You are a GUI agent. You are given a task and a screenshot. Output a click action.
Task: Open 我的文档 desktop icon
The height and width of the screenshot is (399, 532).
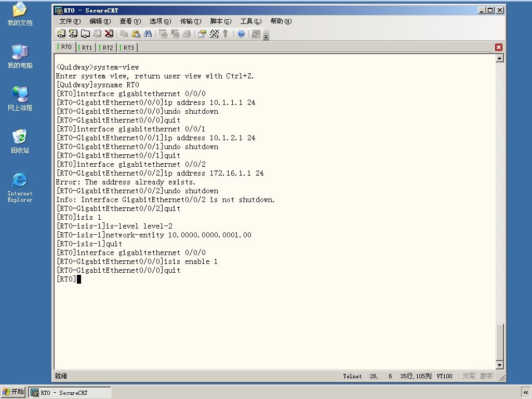click(x=20, y=14)
